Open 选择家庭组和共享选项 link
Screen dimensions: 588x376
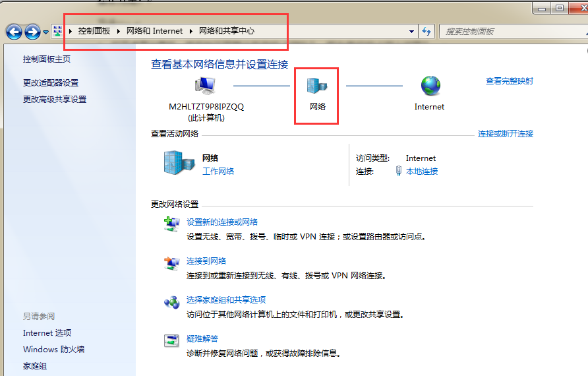point(226,300)
